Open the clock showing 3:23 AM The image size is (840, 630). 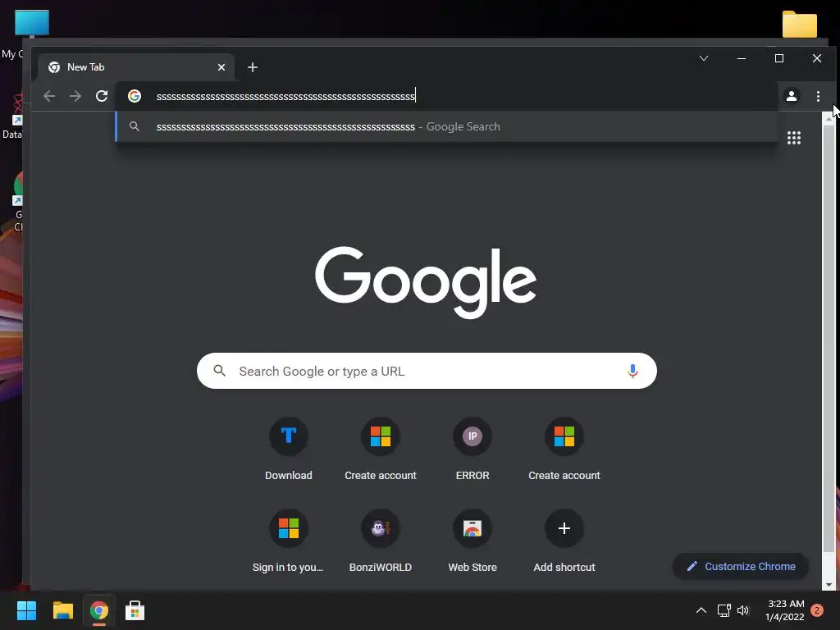coord(785,610)
